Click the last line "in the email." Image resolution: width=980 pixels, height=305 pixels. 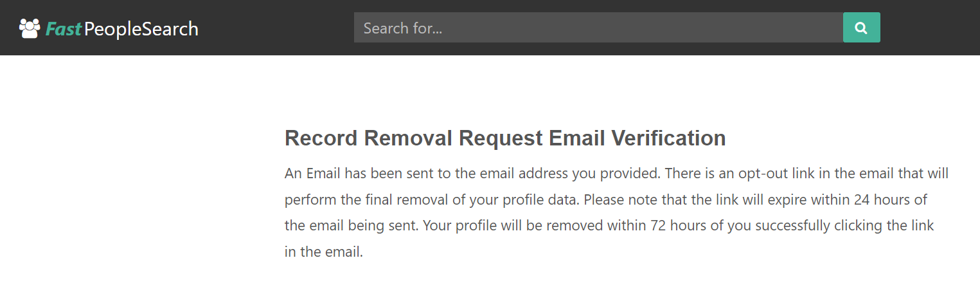pyautogui.click(x=324, y=252)
